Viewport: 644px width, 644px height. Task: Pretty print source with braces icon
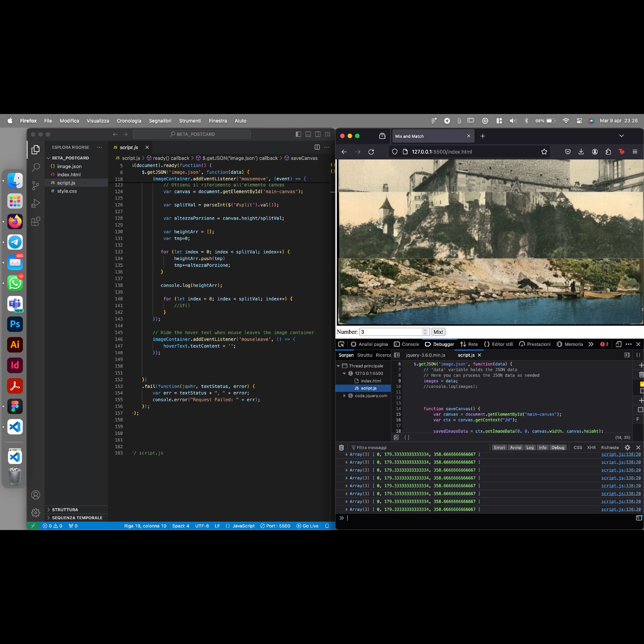coord(407,438)
